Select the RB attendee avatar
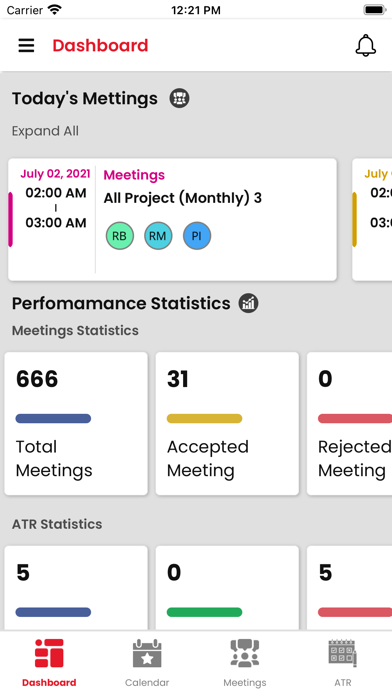The width and height of the screenshot is (392, 696). [x=119, y=236]
